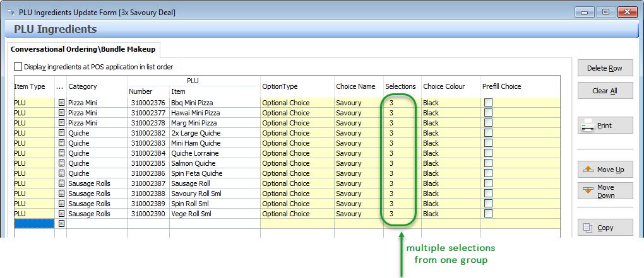
Task: Open Option Type cell for Hawai Mini Pizza
Action: [297, 113]
